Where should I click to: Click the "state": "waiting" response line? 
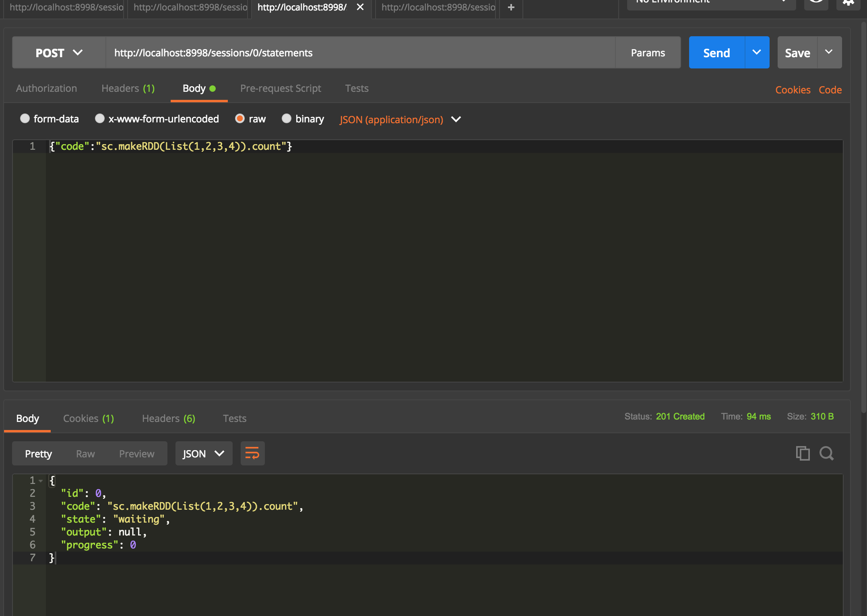pos(116,519)
